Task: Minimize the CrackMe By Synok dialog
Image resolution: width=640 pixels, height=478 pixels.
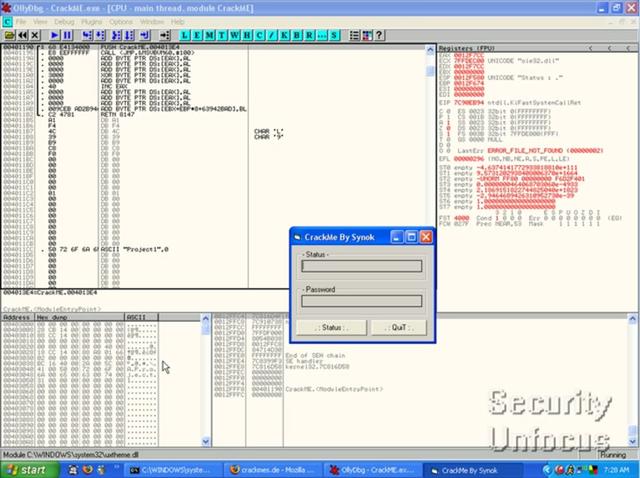Action: [396, 237]
